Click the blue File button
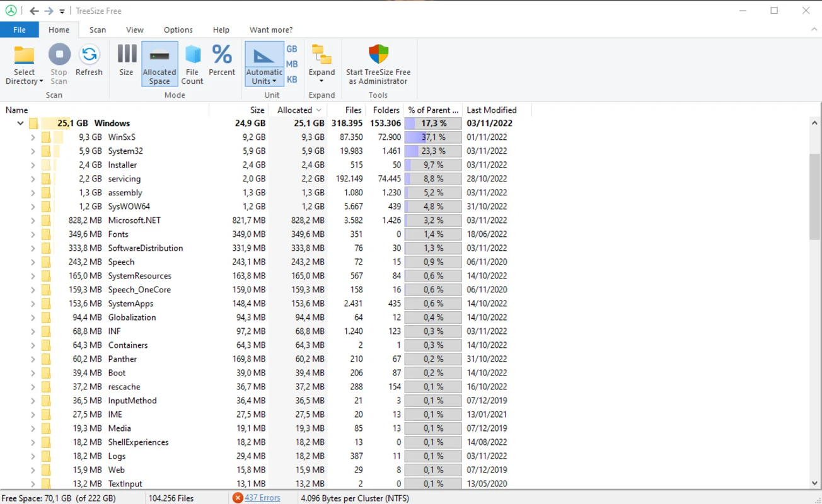 click(20, 30)
